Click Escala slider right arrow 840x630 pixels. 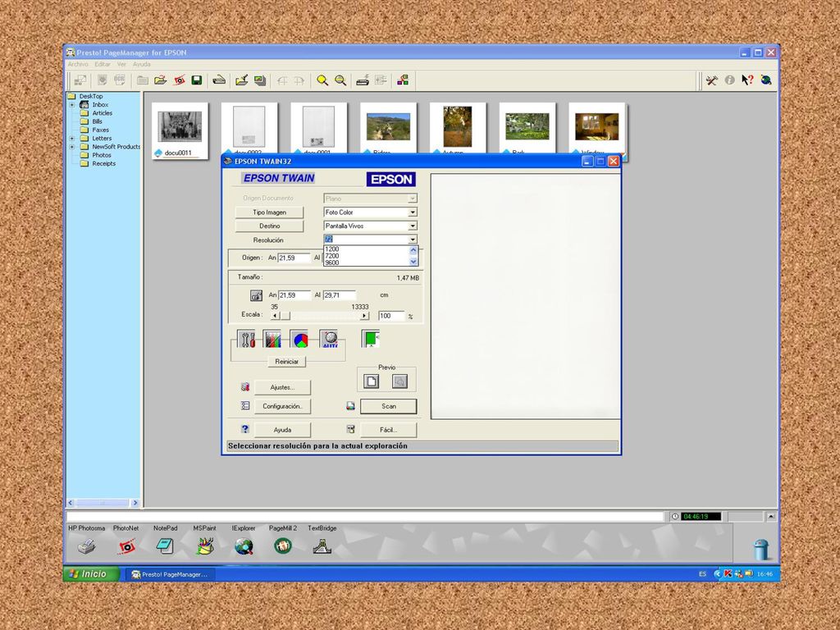click(365, 316)
